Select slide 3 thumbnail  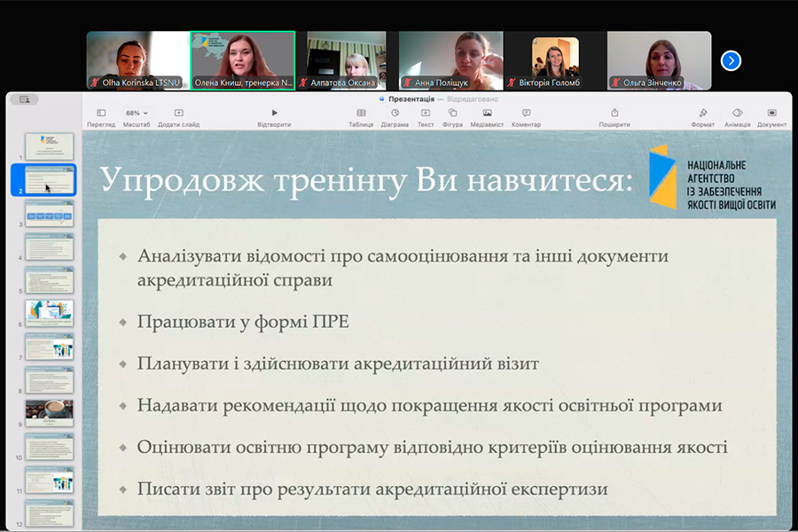point(50,213)
